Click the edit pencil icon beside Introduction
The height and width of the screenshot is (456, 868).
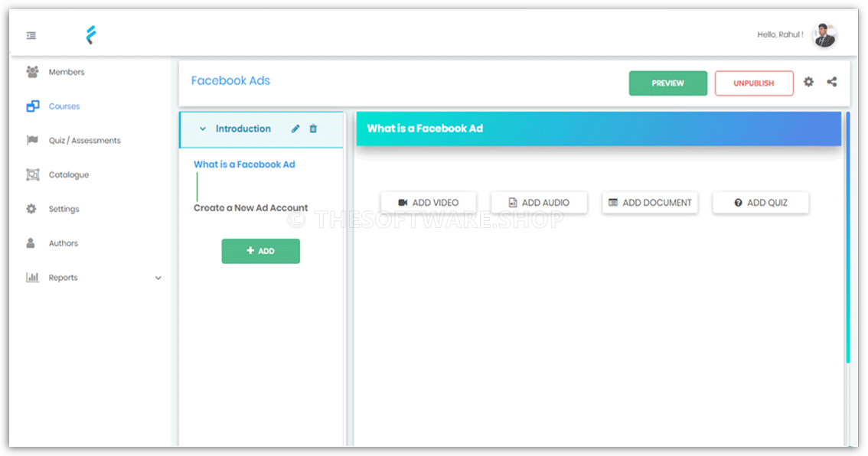click(x=295, y=129)
